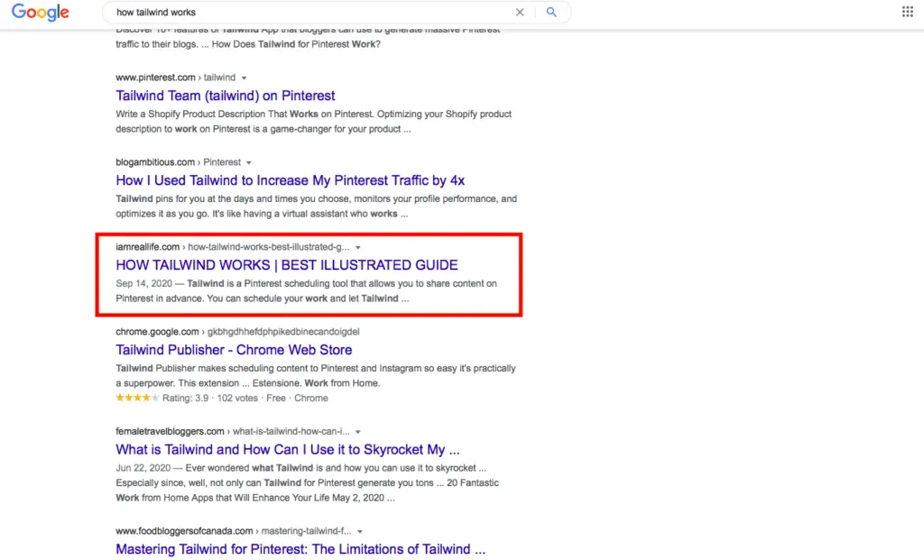Expand dropdown arrow next to blogambitious.com › Pinterest
The height and width of the screenshot is (560, 924).
tap(249, 162)
